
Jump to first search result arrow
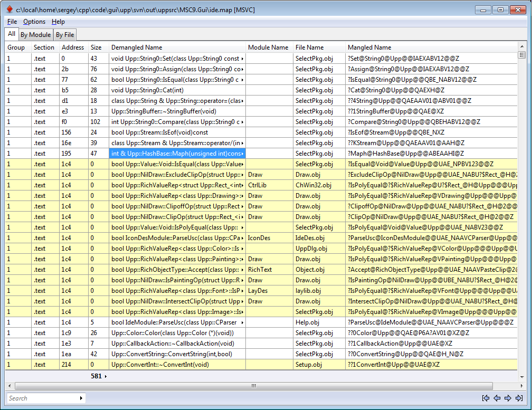[x=486, y=398]
